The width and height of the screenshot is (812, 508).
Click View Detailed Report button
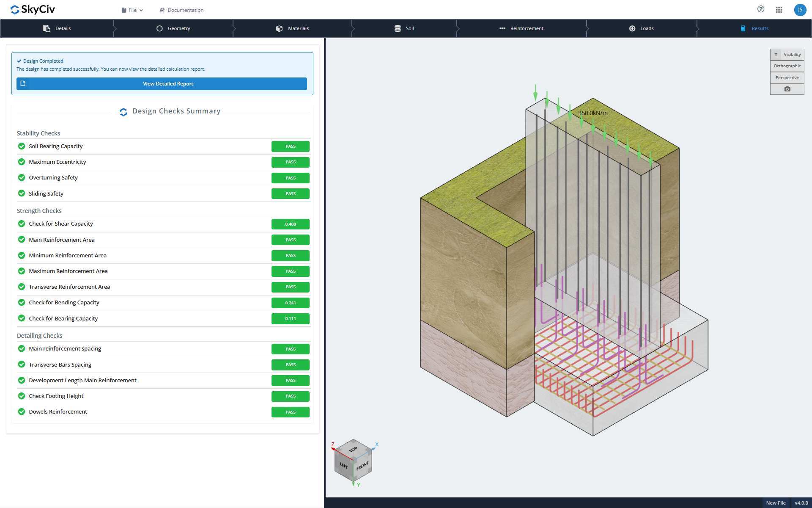[162, 84]
